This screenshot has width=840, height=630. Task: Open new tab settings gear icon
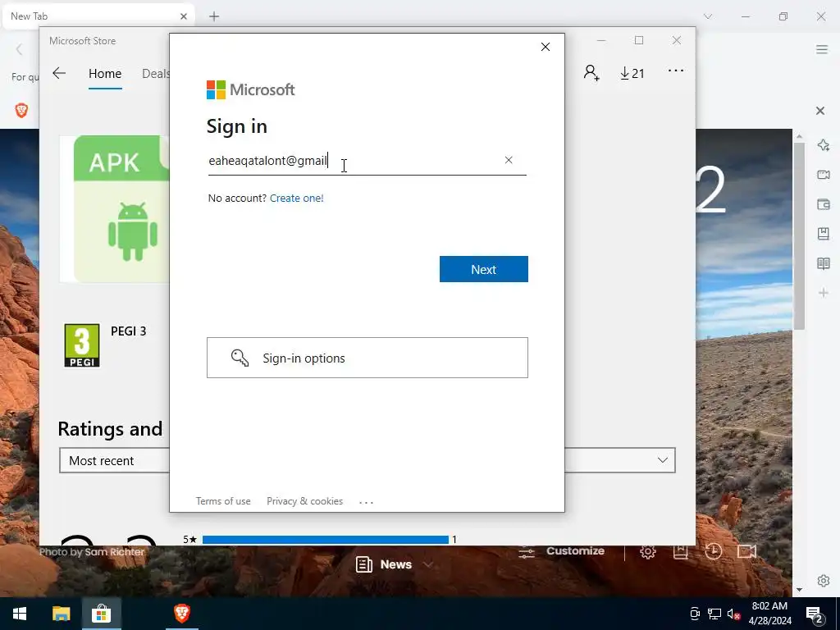(648, 551)
